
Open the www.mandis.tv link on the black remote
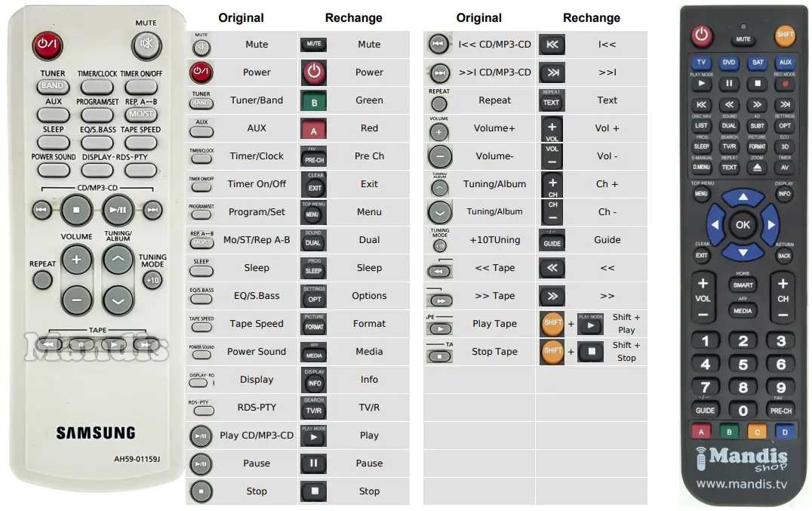743,484
